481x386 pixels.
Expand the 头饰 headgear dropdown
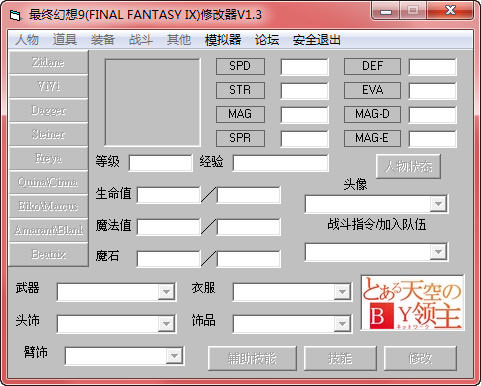(x=166, y=323)
